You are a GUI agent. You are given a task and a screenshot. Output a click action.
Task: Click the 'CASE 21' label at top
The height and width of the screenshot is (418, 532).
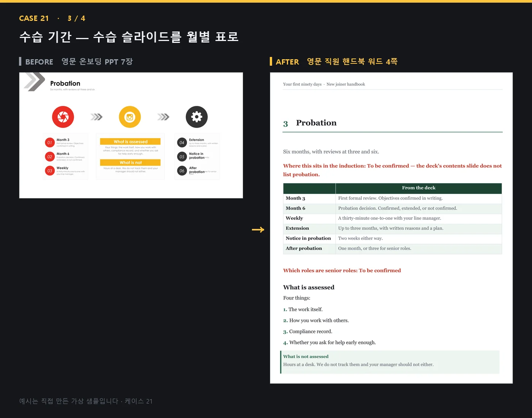pos(34,18)
